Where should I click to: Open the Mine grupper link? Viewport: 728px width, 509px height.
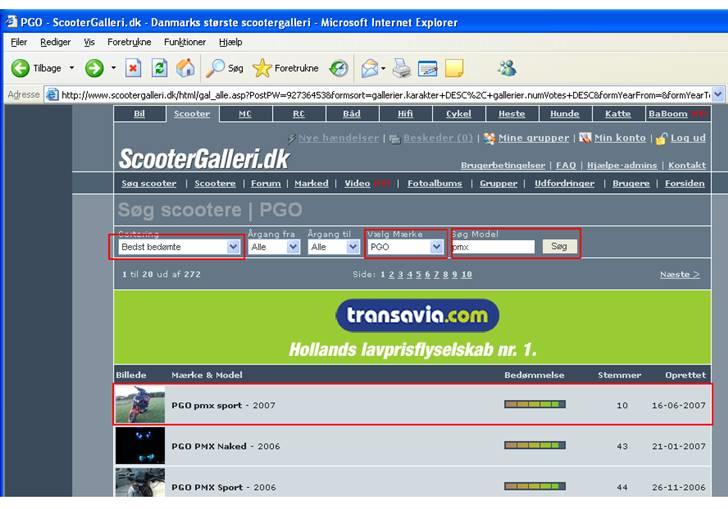(x=533, y=138)
